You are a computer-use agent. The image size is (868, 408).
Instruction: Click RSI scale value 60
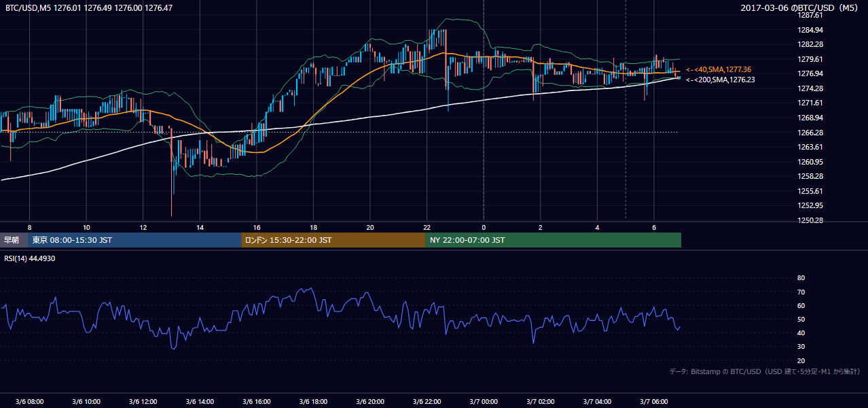[x=801, y=305]
